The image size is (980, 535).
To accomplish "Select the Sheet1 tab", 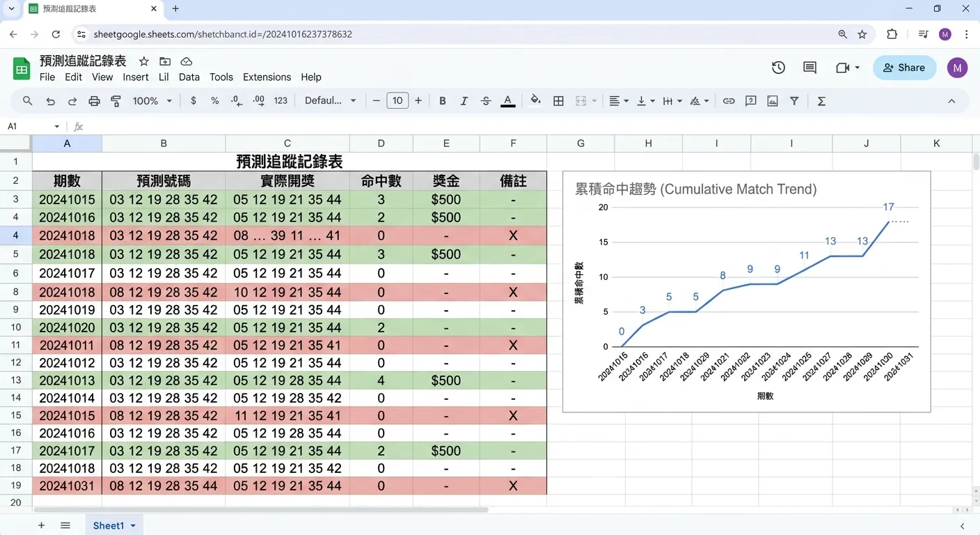I will tap(114, 525).
